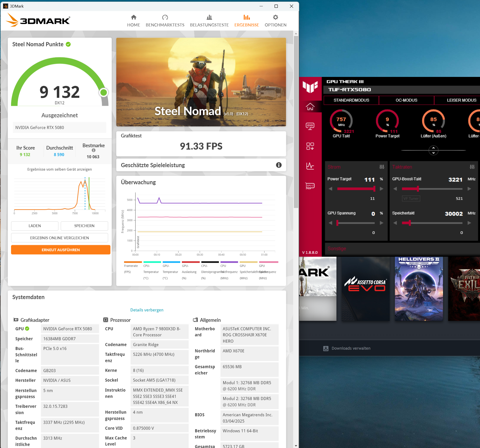The image size is (480, 448).
Task: Click the info icon under Bestmarke
Action: [x=94, y=150]
